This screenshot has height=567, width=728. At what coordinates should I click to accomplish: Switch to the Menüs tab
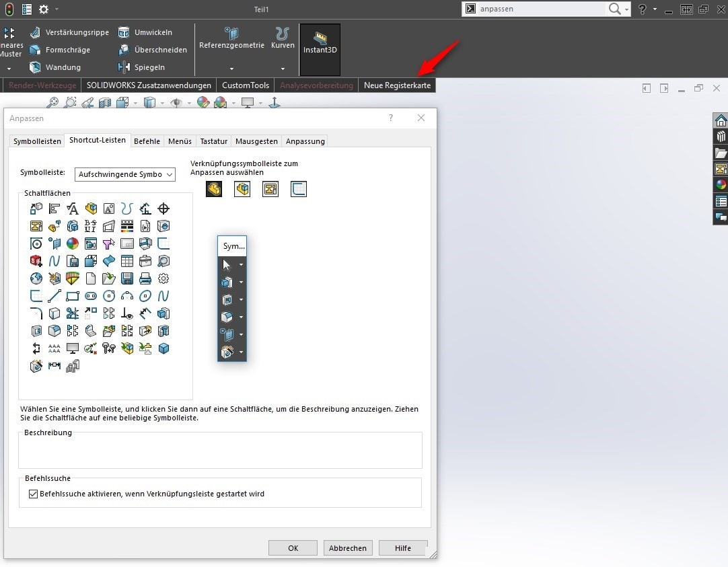coord(180,141)
